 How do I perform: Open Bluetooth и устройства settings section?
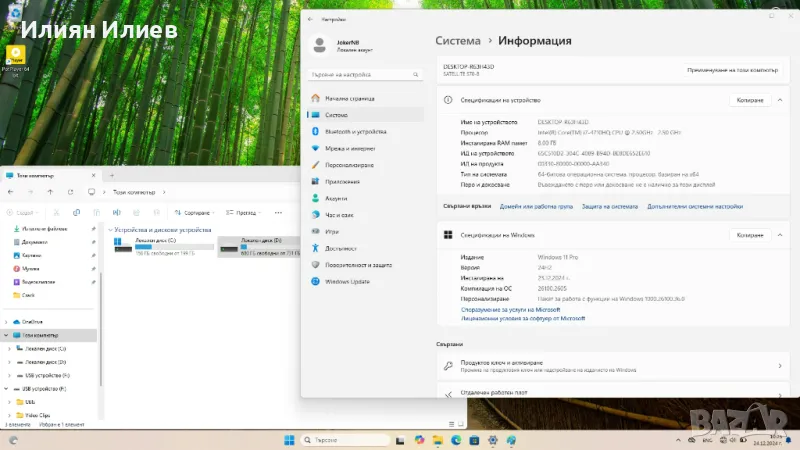click(x=355, y=131)
